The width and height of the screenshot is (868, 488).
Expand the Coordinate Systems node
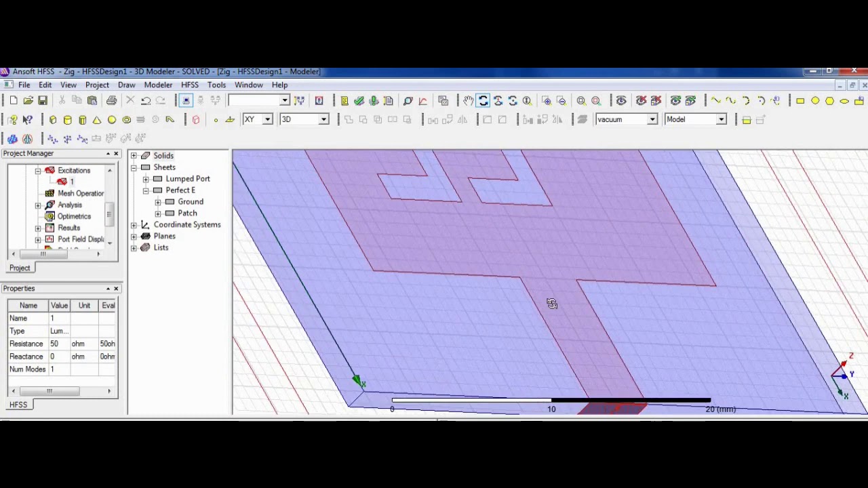(x=134, y=225)
